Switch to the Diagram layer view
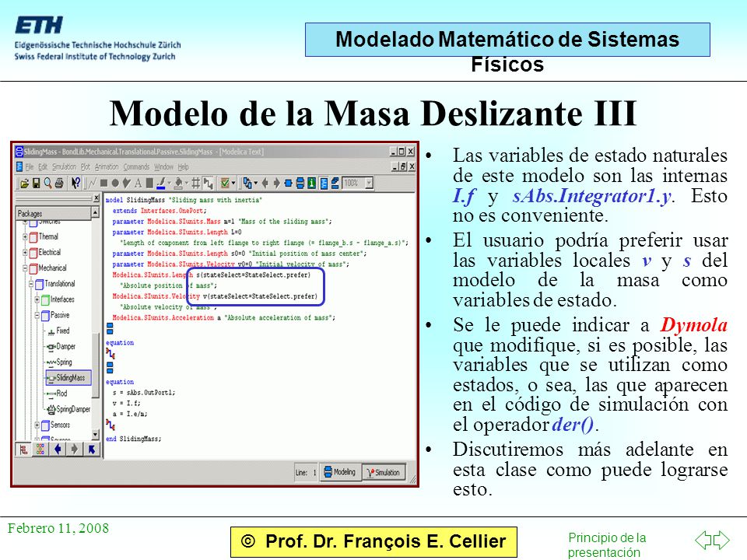 click(x=300, y=183)
